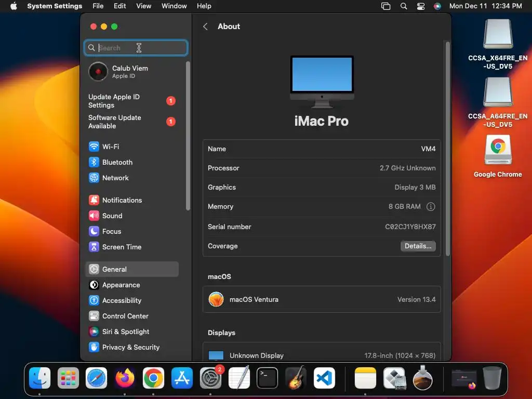Open the Apple menu
Image resolution: width=532 pixels, height=399 pixels.
pos(14,6)
